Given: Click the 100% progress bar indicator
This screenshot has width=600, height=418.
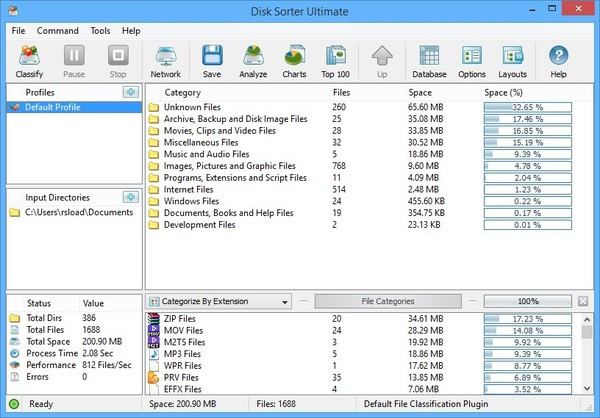Looking at the screenshot, I should (528, 301).
